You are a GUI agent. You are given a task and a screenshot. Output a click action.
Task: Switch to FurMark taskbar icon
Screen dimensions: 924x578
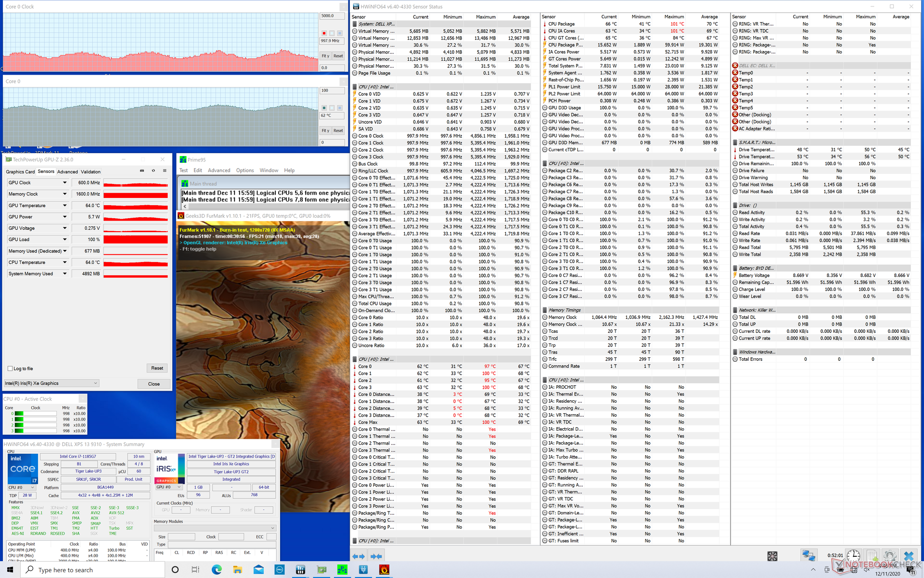(x=384, y=570)
